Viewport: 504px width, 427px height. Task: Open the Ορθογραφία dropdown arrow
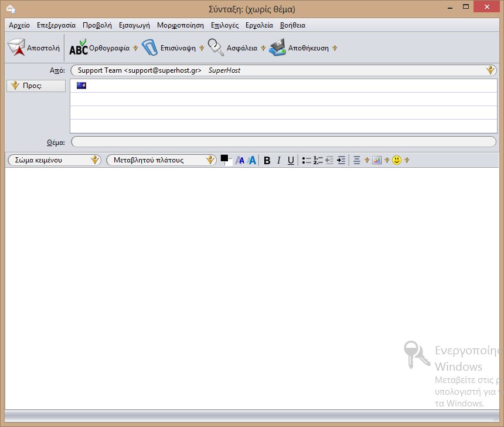[x=135, y=48]
